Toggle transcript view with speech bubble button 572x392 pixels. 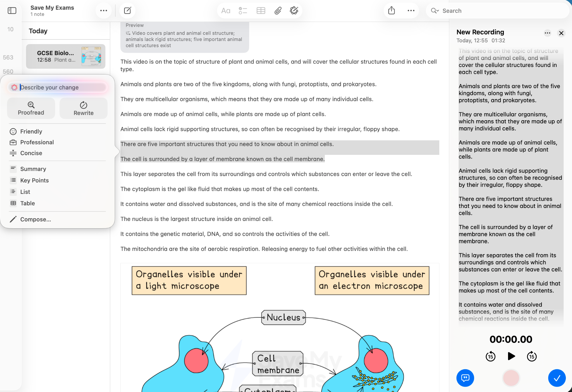[x=465, y=378]
